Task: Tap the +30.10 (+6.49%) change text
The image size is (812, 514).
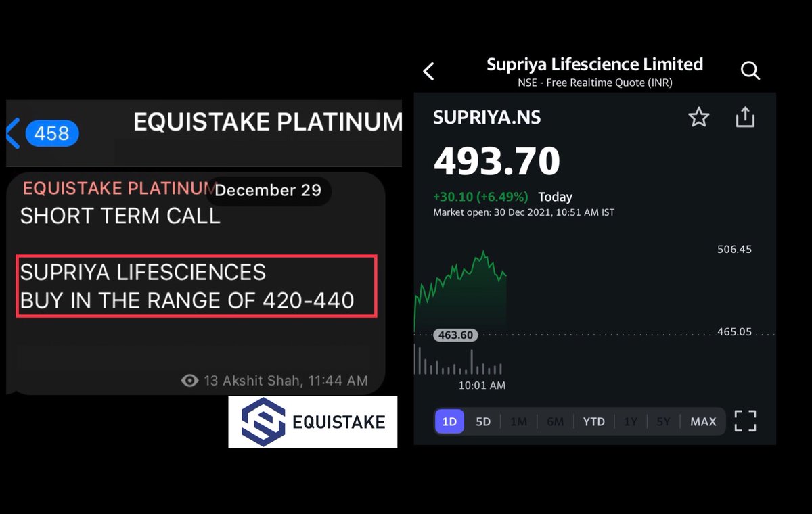Action: coord(480,197)
